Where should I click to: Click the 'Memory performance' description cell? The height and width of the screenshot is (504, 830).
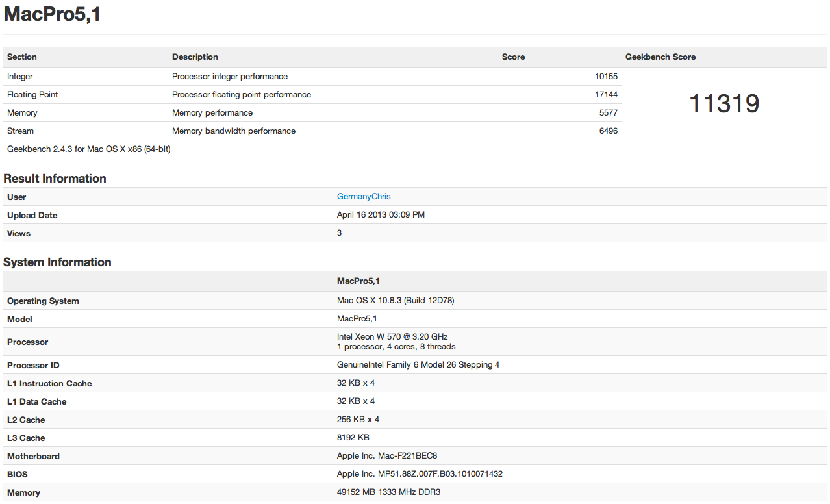(x=212, y=112)
